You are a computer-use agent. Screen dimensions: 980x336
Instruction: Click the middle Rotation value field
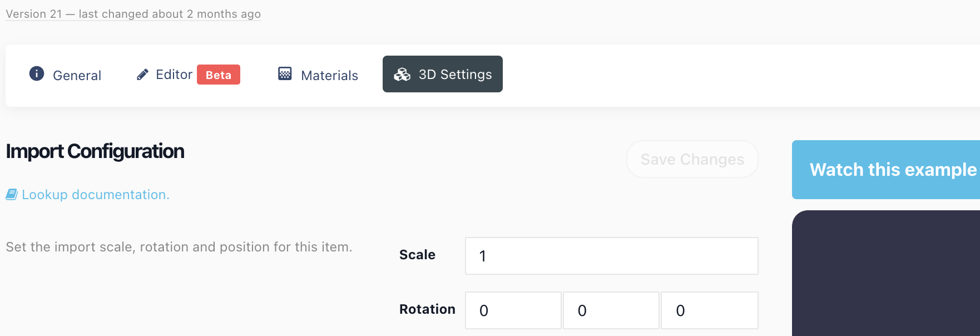(x=611, y=310)
